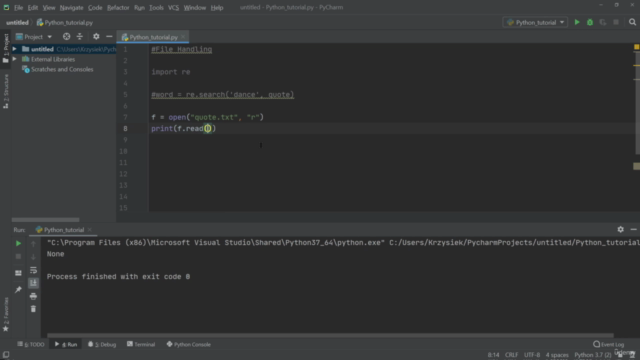The image size is (640, 360).
Task: Open the Event Log
Action: [x=609, y=344]
